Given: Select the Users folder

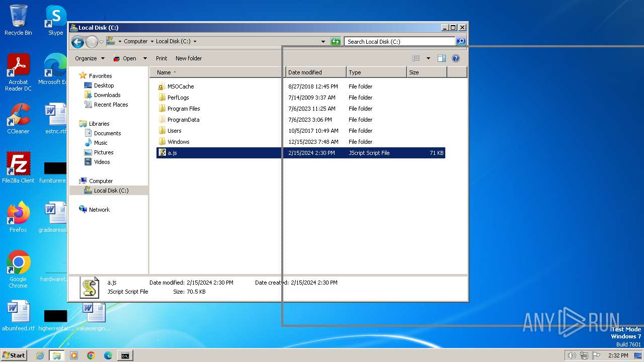Looking at the screenshot, I should point(174,131).
